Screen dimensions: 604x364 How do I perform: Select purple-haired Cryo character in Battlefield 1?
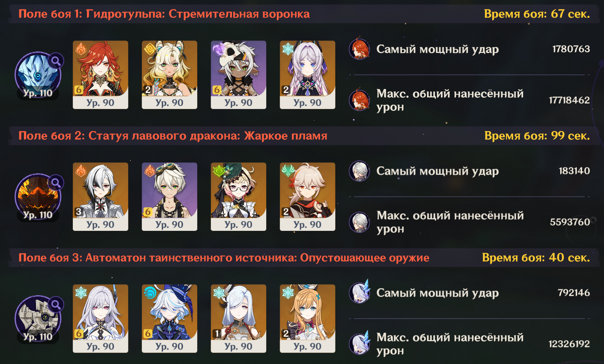pyautogui.click(x=307, y=75)
